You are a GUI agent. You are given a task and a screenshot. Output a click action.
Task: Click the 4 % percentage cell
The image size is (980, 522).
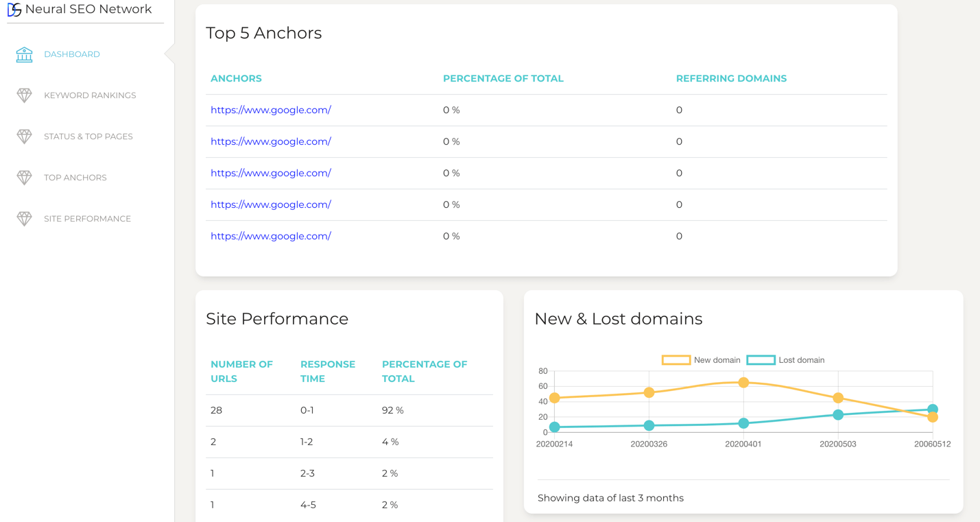tap(390, 442)
